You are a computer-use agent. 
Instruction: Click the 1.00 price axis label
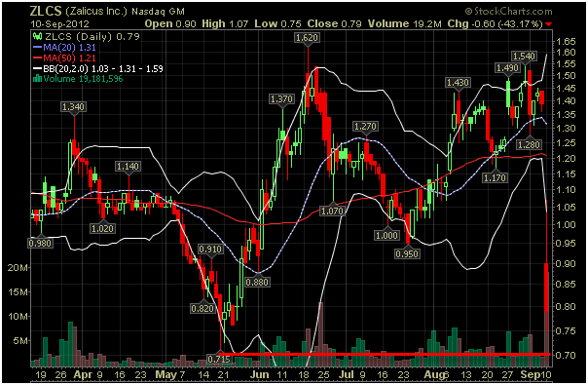point(566,224)
